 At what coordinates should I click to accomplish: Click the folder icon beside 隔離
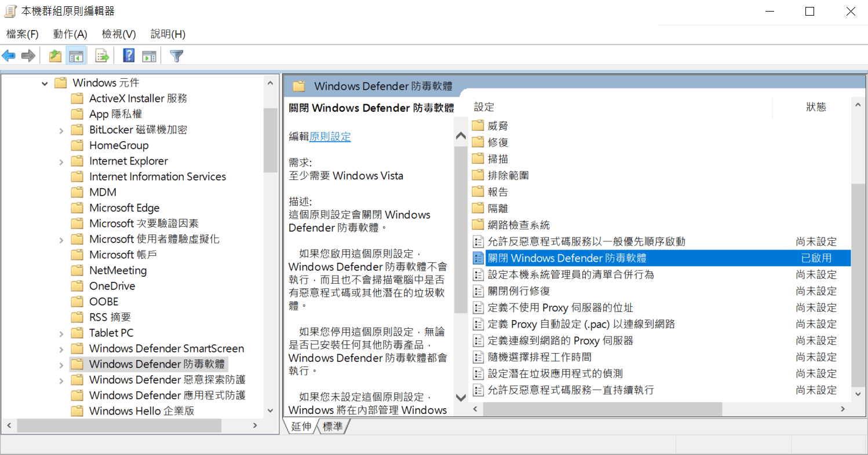[478, 208]
